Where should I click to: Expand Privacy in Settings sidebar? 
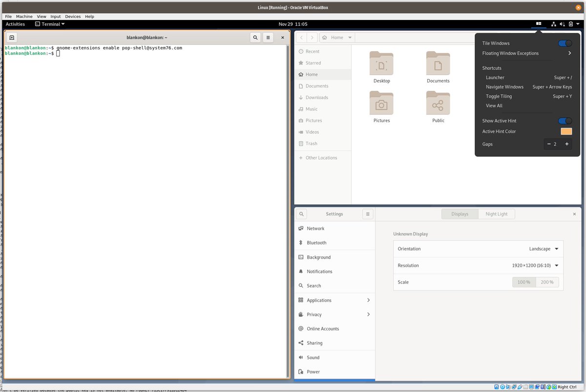click(x=335, y=314)
